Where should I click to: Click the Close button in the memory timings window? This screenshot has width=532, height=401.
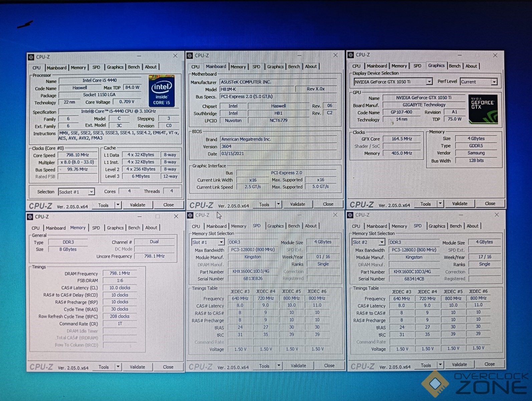[168, 367]
